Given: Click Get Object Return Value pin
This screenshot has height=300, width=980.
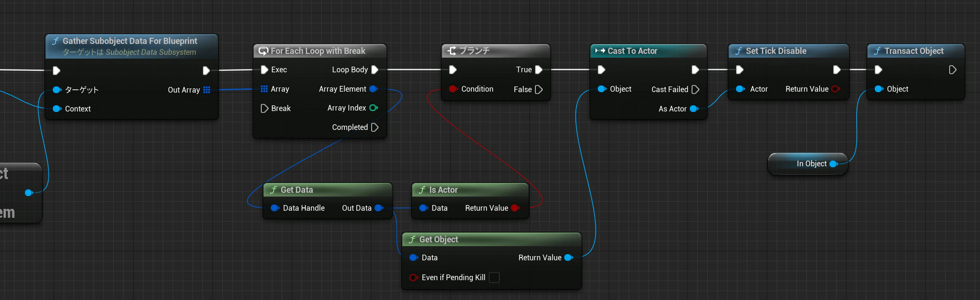Looking at the screenshot, I should pos(569,257).
